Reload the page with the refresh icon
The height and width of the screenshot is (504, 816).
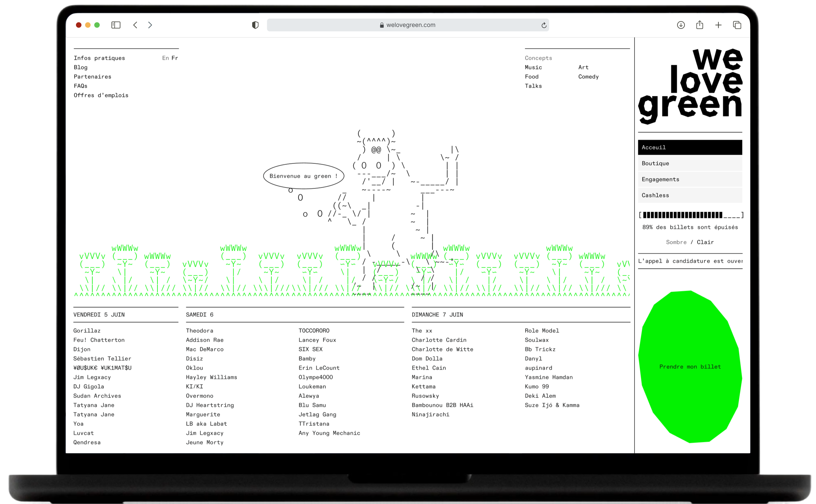pos(544,25)
